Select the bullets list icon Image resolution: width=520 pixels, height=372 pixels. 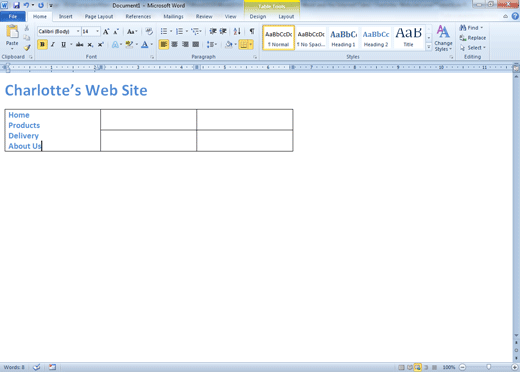tap(164, 31)
